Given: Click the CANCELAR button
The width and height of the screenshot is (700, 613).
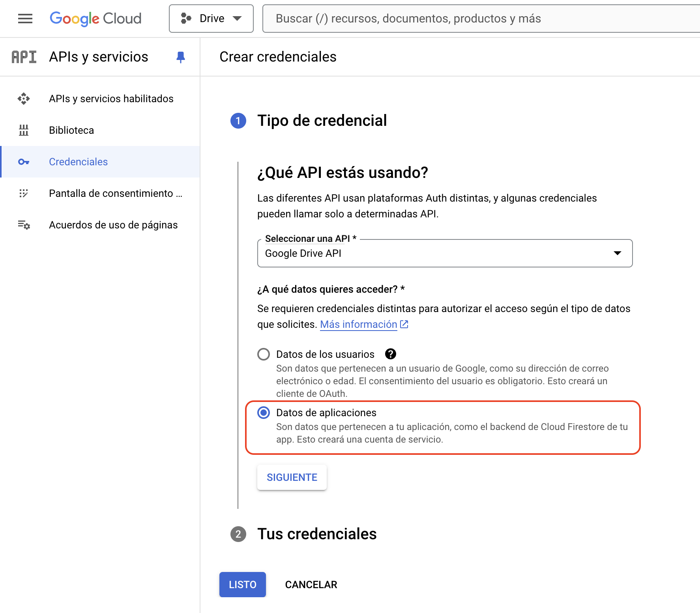Looking at the screenshot, I should (x=311, y=585).
